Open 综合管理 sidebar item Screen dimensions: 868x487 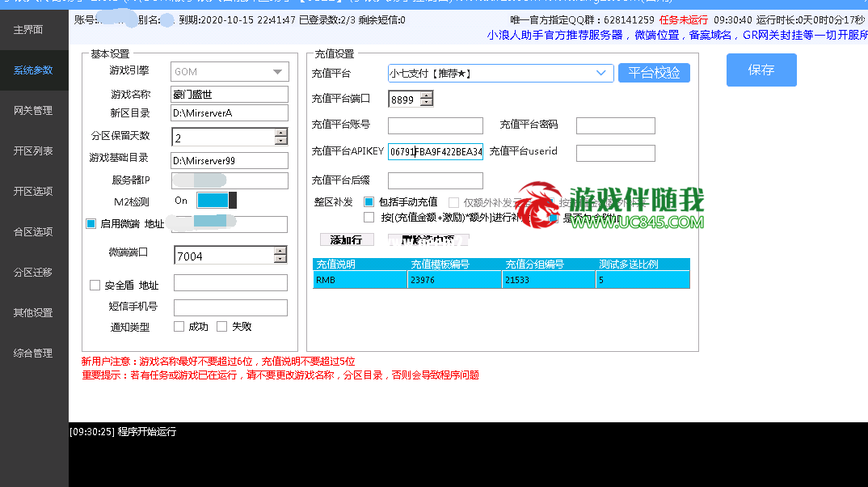[x=33, y=354]
